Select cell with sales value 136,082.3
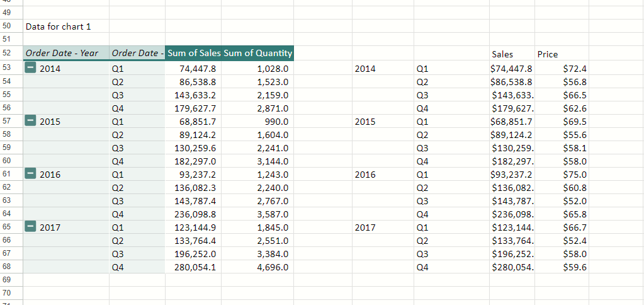The width and height of the screenshot is (644, 305). click(193, 187)
